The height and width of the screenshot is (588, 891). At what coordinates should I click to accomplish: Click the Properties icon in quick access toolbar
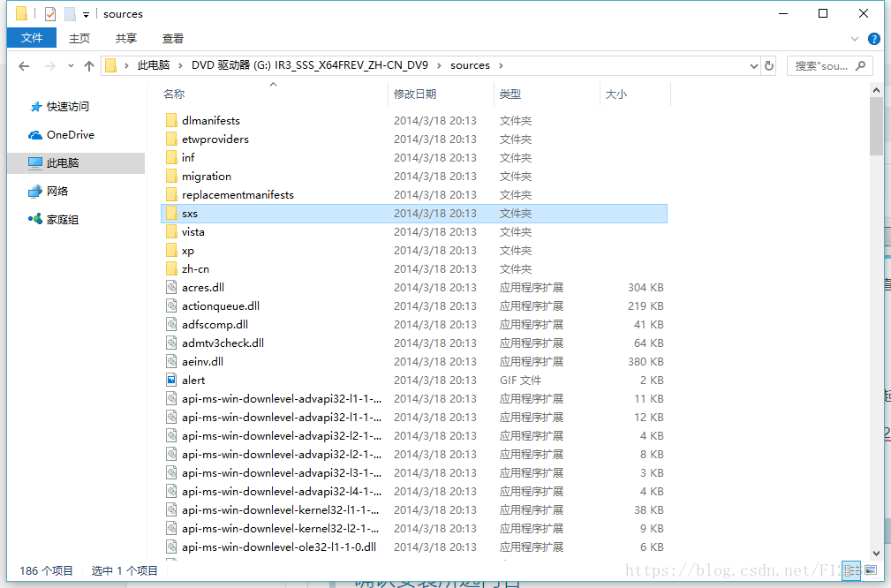[x=50, y=14]
